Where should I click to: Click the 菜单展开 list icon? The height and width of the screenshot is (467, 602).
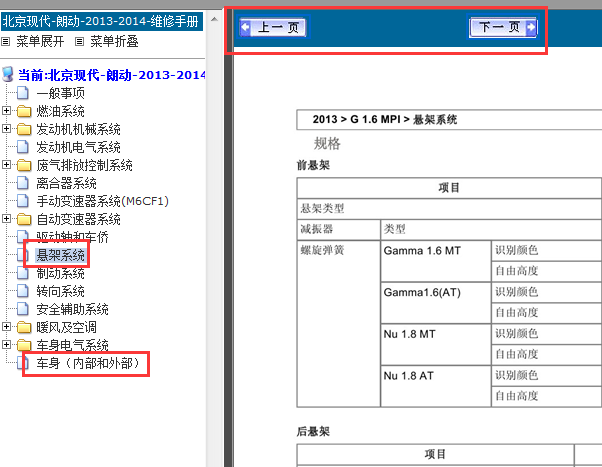point(5,41)
